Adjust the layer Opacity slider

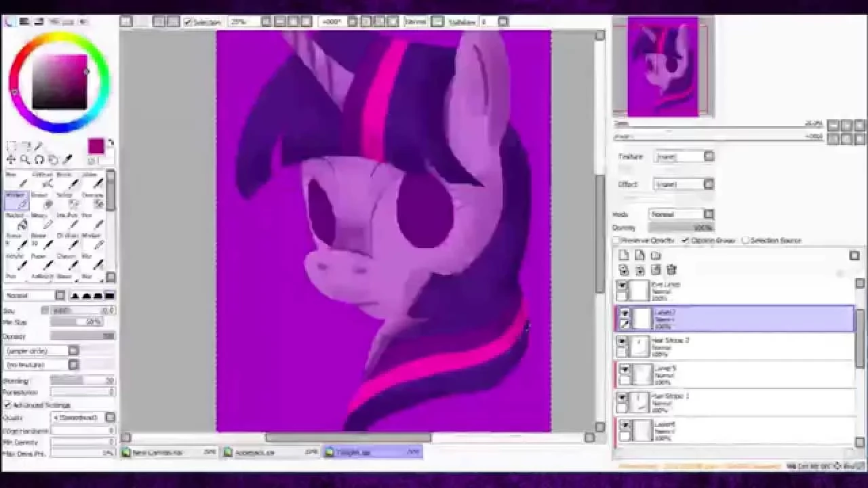click(x=681, y=228)
